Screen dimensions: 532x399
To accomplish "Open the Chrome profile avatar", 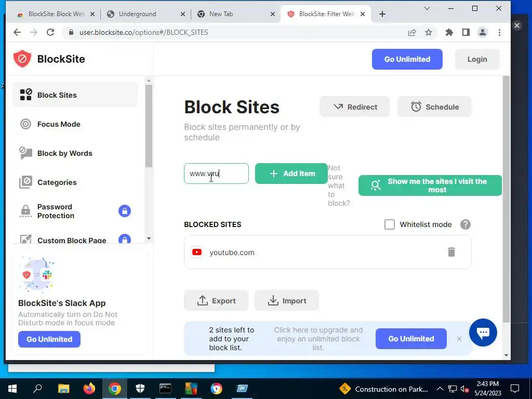I will pyautogui.click(x=483, y=32).
